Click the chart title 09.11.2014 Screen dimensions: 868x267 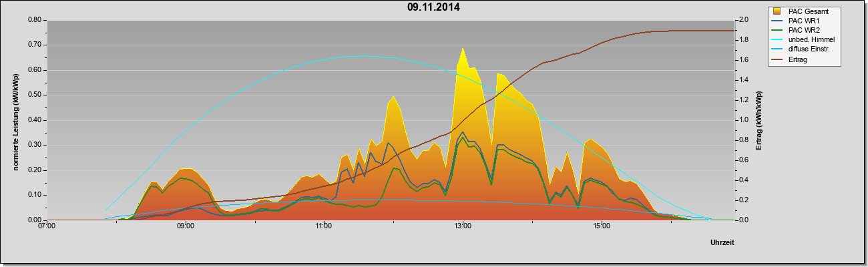[x=433, y=8]
